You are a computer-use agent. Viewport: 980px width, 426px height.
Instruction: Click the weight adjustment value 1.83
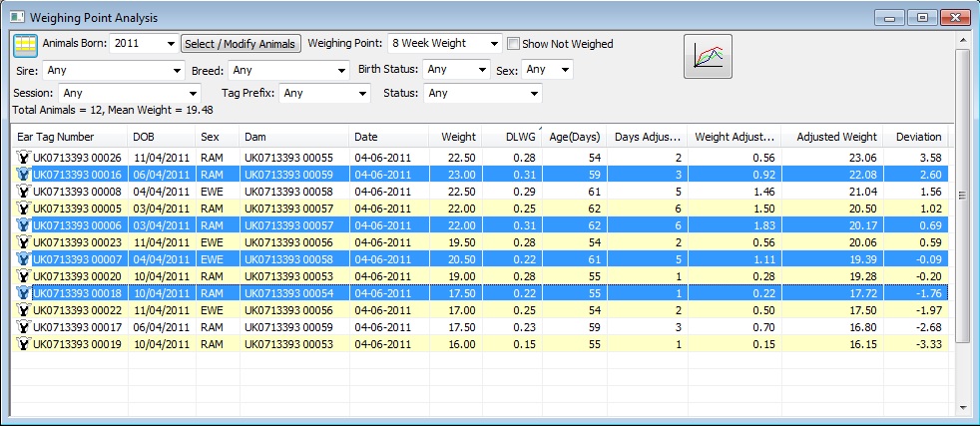coord(763,224)
